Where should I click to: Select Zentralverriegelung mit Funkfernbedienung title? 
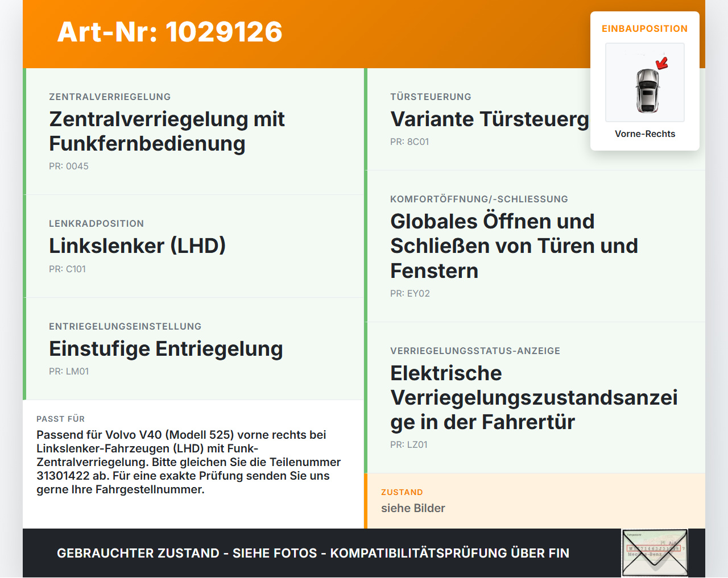pos(167,131)
